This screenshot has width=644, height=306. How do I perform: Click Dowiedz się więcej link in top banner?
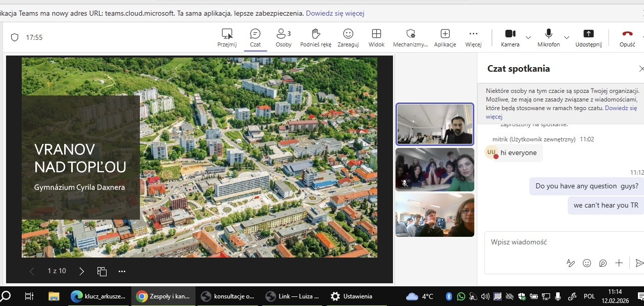point(335,14)
